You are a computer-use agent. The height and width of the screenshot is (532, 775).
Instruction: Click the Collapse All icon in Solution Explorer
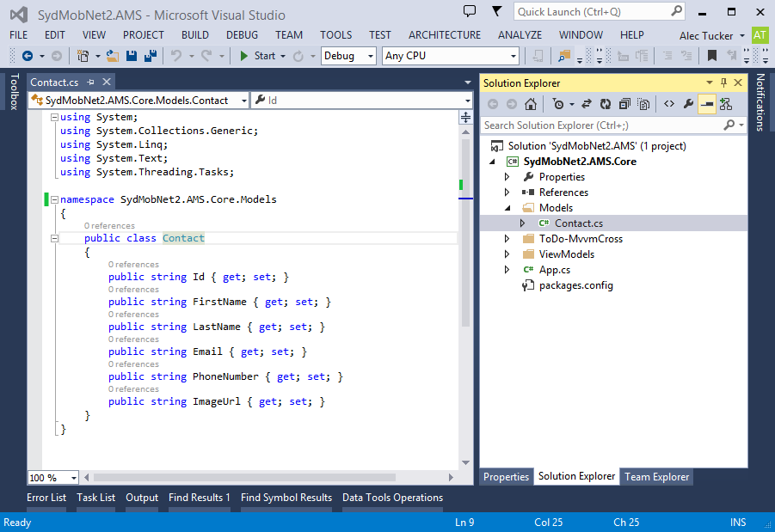point(624,104)
